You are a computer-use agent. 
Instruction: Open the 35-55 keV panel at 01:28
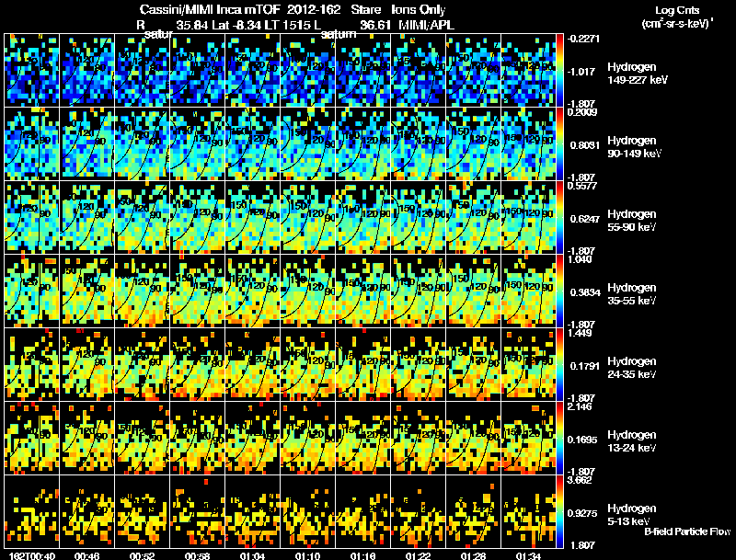[473, 291]
